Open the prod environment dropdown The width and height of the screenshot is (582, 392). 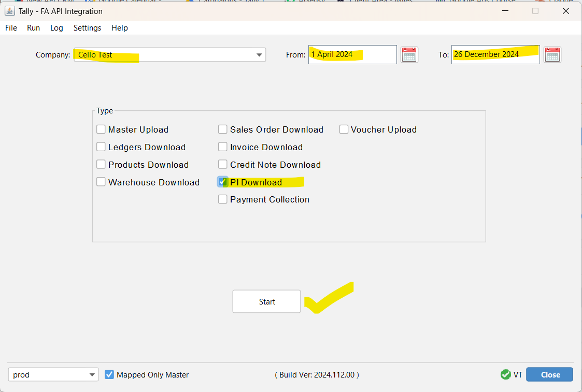coord(53,374)
